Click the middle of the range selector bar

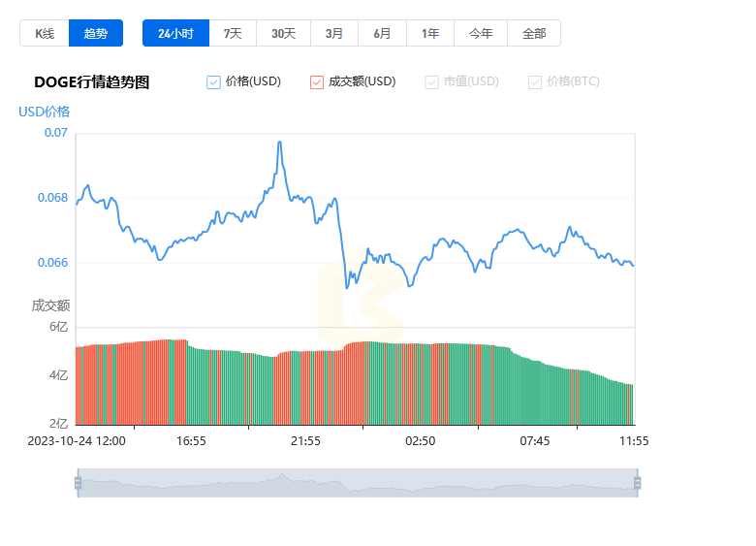[x=357, y=483]
